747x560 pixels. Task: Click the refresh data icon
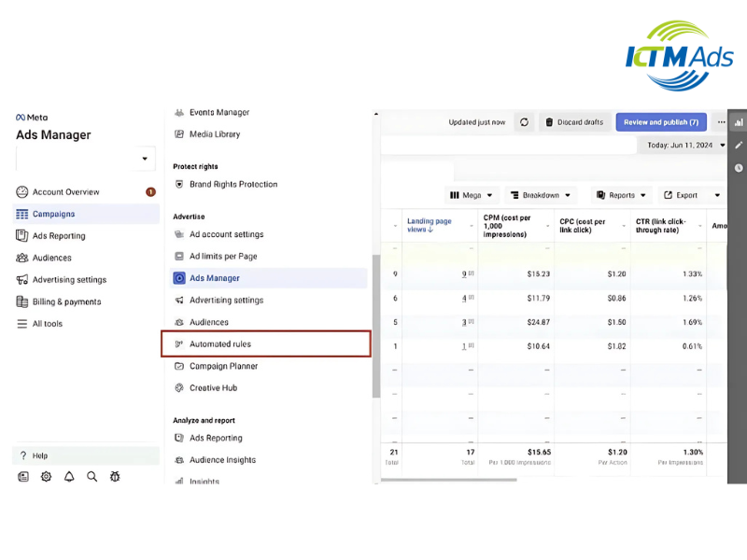click(x=525, y=122)
